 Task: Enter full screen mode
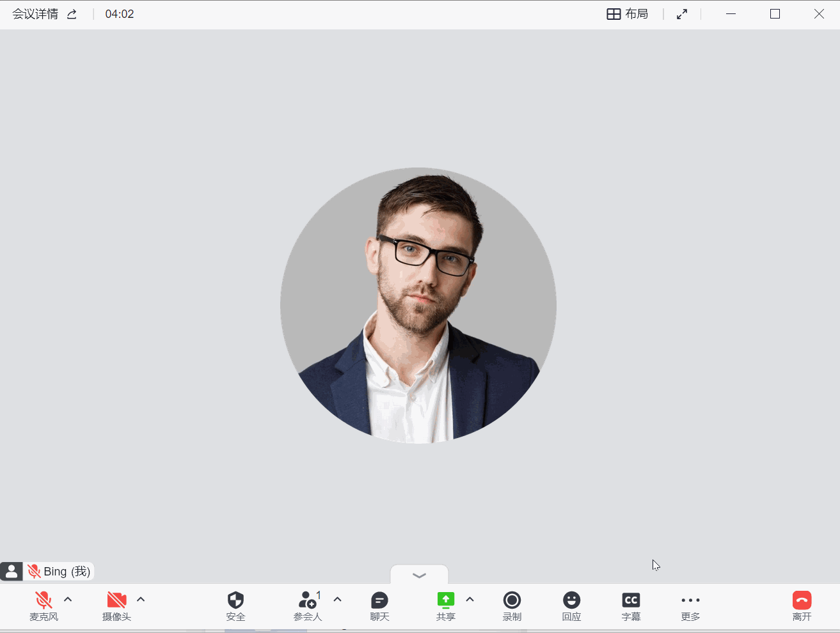pos(682,14)
